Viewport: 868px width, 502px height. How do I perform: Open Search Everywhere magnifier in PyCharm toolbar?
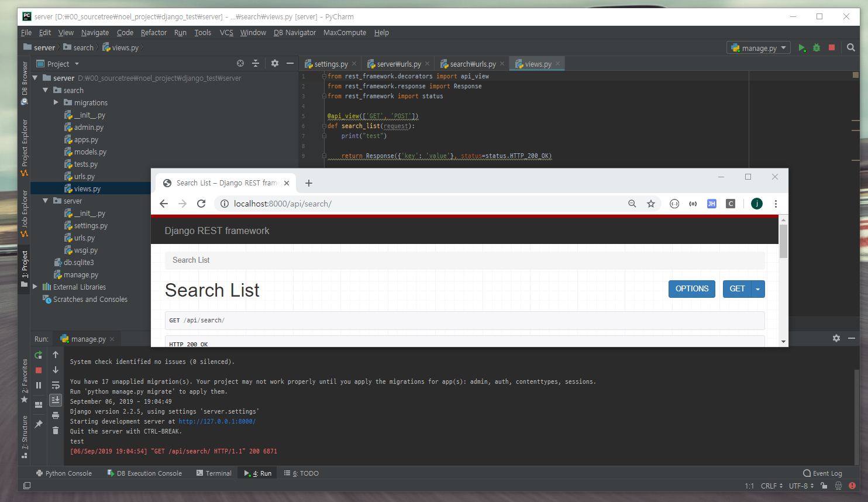[x=851, y=48]
